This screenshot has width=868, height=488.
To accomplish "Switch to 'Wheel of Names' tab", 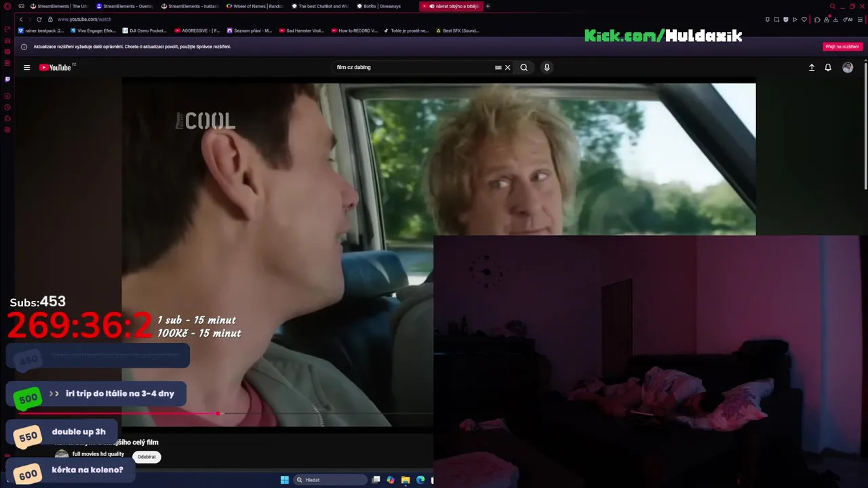I will coord(255,6).
